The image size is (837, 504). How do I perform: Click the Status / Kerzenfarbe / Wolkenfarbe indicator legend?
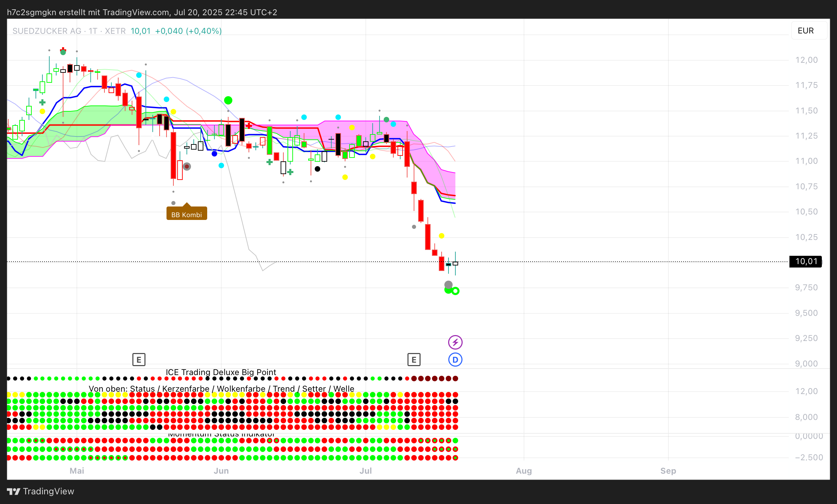(x=221, y=389)
